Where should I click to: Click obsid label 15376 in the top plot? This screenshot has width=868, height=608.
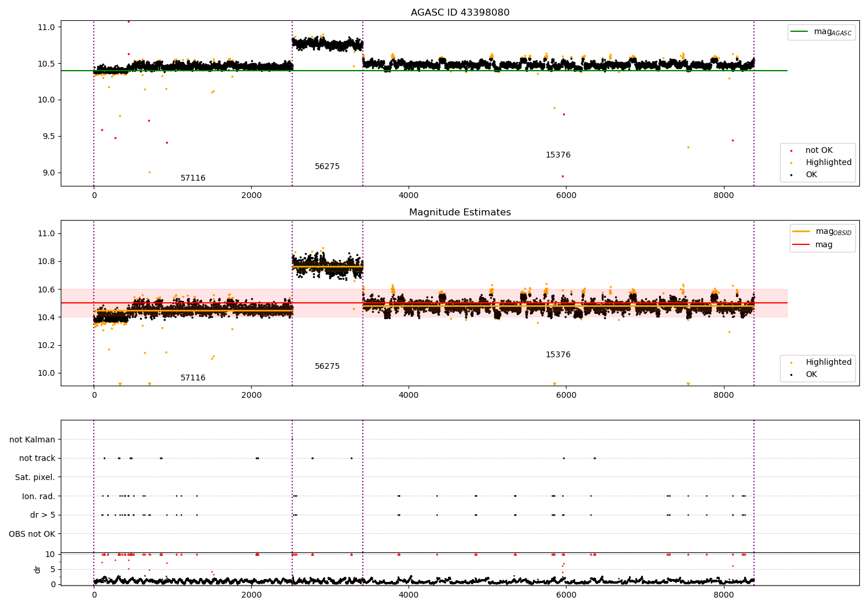tap(558, 155)
